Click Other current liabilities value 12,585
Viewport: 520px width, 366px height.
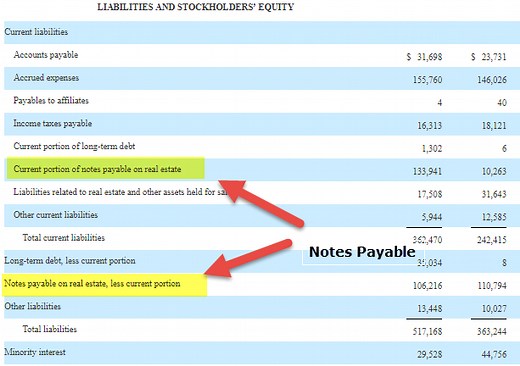494,217
